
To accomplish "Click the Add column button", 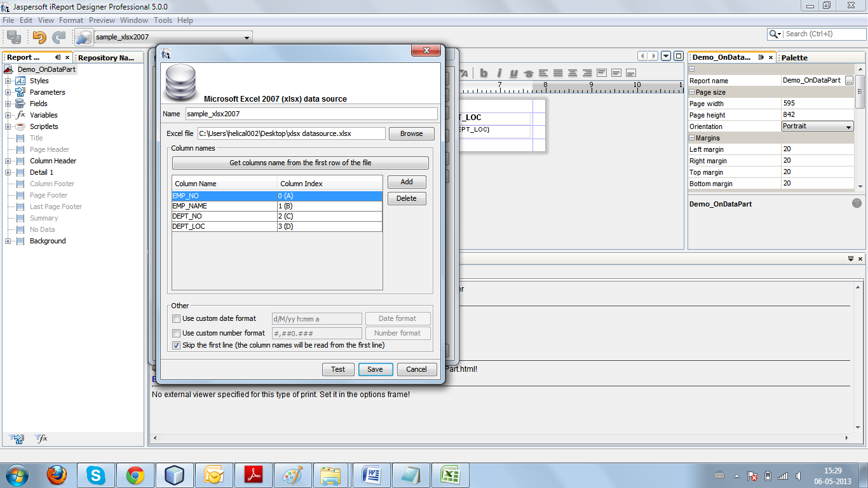I will [x=407, y=182].
